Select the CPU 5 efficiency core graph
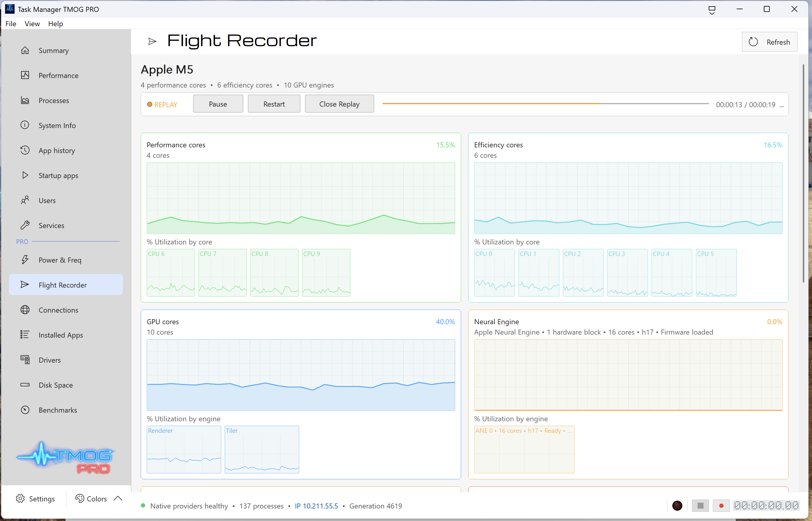 point(716,273)
